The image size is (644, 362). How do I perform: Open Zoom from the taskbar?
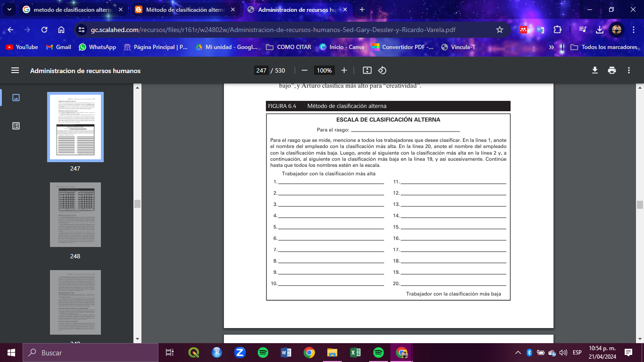[x=240, y=353]
